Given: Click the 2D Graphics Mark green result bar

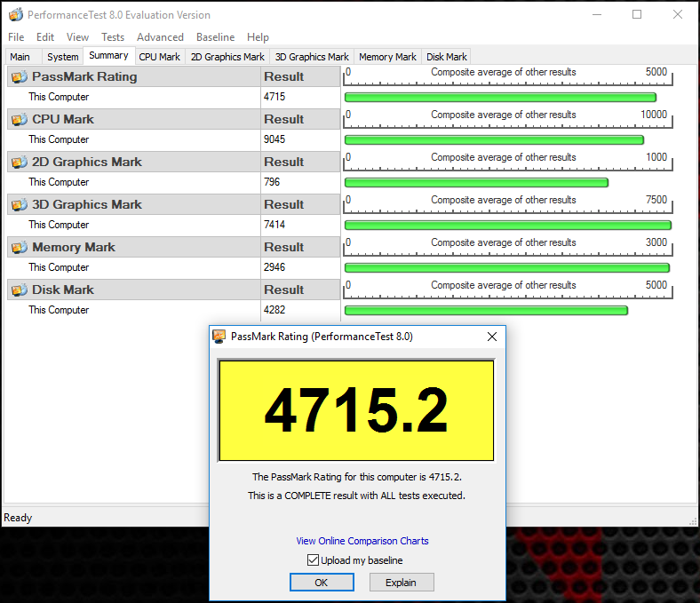Looking at the screenshot, I should point(476,183).
